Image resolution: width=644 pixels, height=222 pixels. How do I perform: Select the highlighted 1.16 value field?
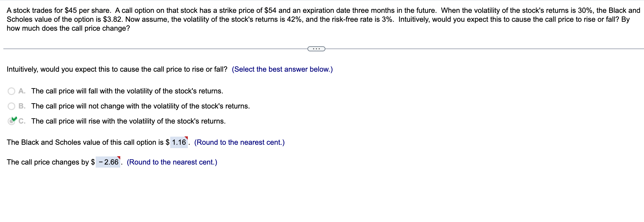point(179,142)
